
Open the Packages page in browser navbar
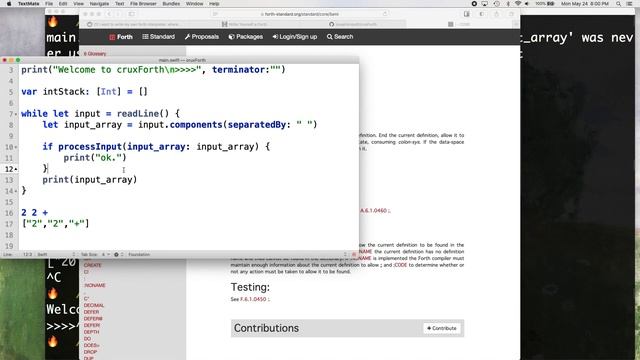click(x=246, y=37)
